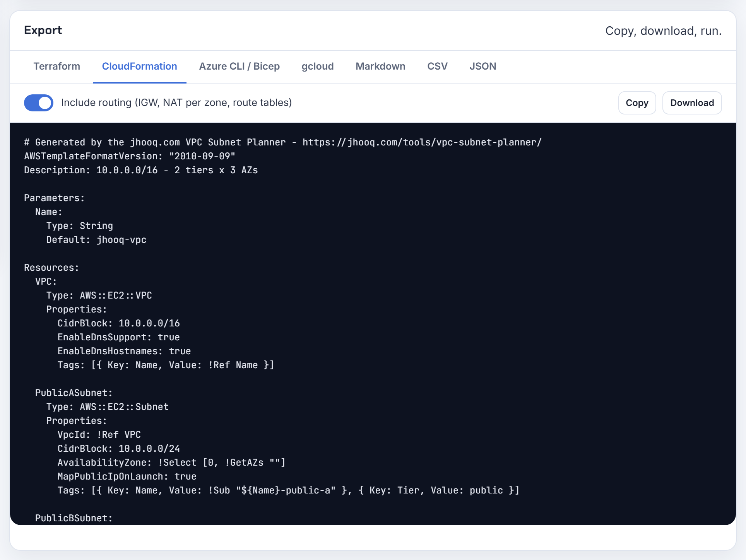Click the 'PublicBSubnet:' resource name
This screenshot has height=560, width=746.
[74, 518]
